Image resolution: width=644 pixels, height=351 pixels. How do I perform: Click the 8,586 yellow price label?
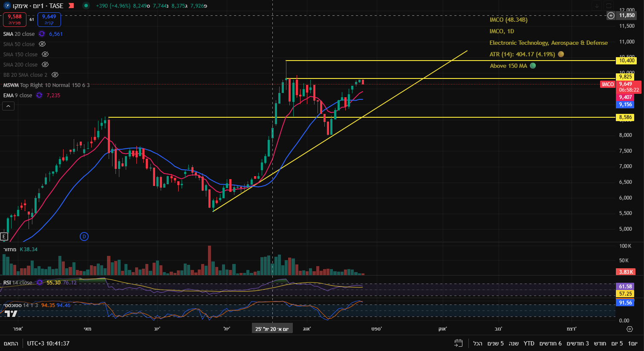click(625, 117)
